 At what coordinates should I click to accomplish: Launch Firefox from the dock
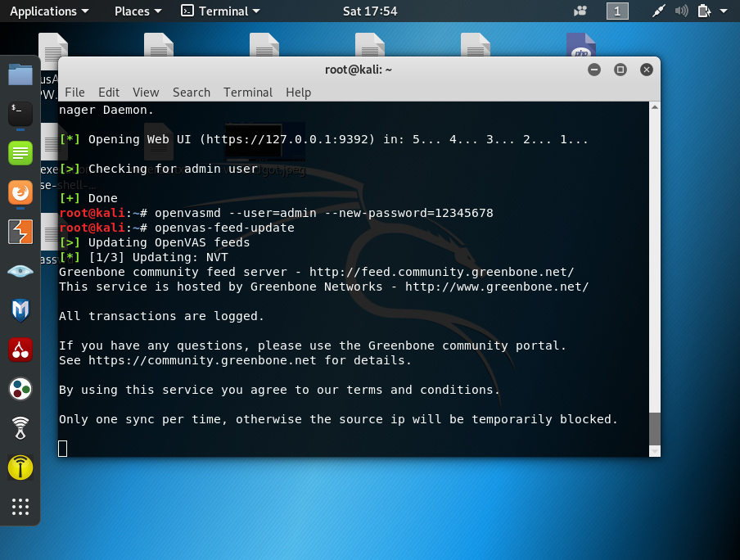20,192
